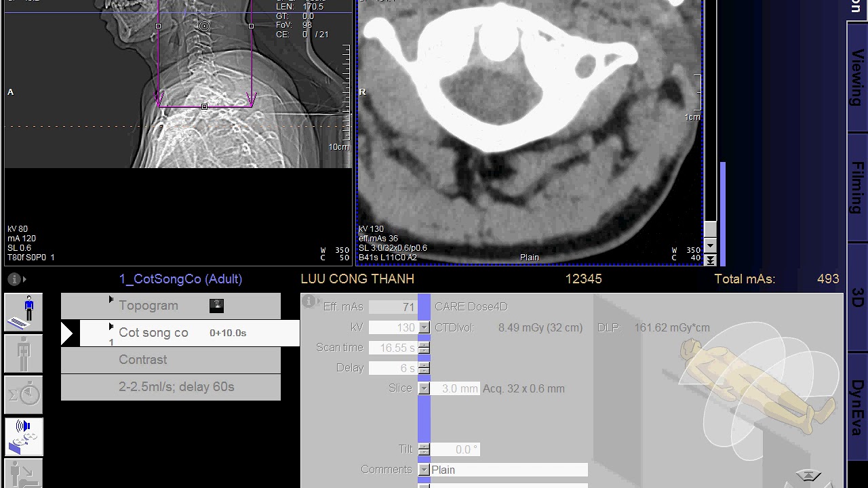Switch to the 3D tab
868x488 pixels.
tap(857, 298)
